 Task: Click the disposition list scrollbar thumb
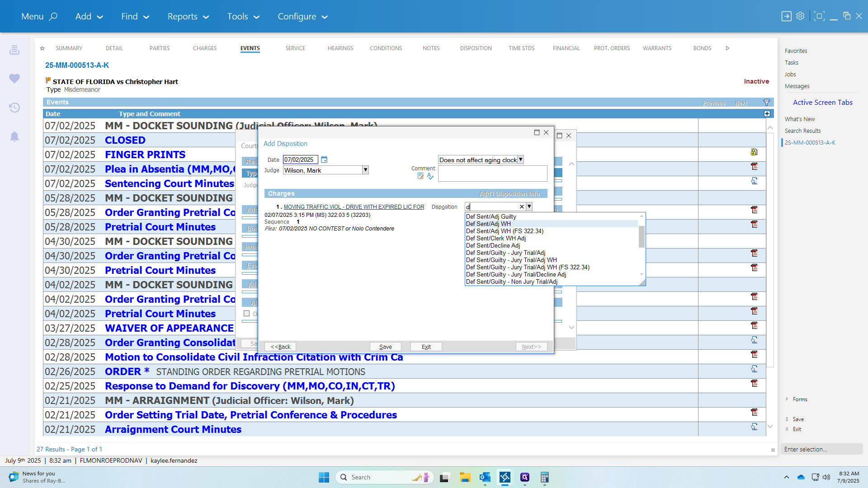point(642,237)
